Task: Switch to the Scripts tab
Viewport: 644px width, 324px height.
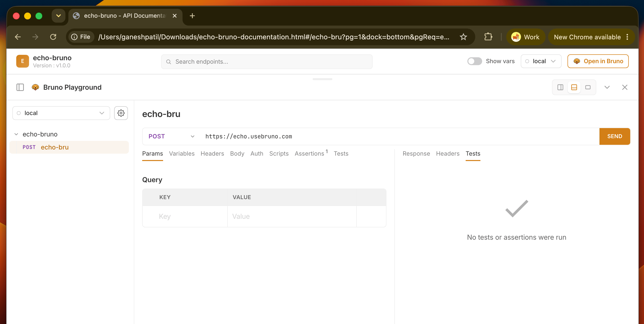Action: point(279,154)
